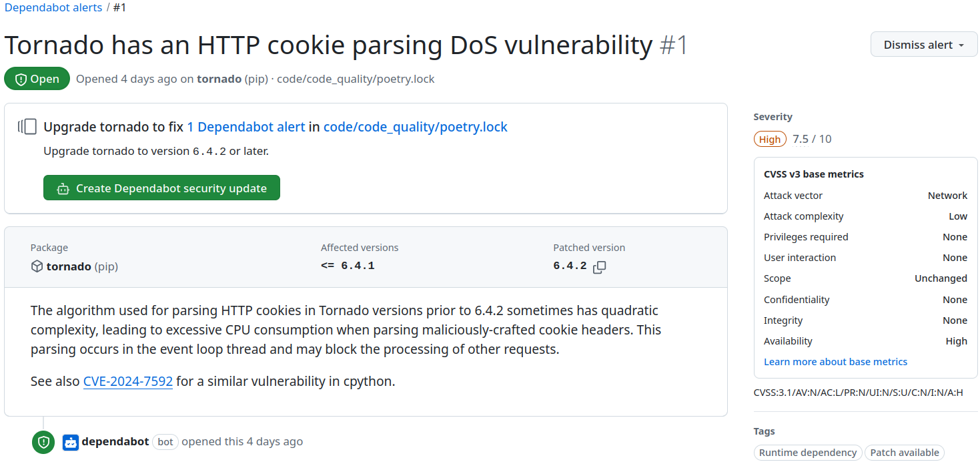Click the shield icon in Open badge
Image resolution: width=980 pixels, height=462 pixels.
[21, 79]
